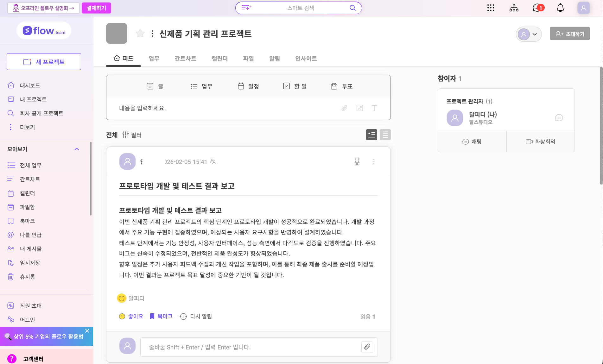Expand the participant avatar dropdown

click(529, 34)
